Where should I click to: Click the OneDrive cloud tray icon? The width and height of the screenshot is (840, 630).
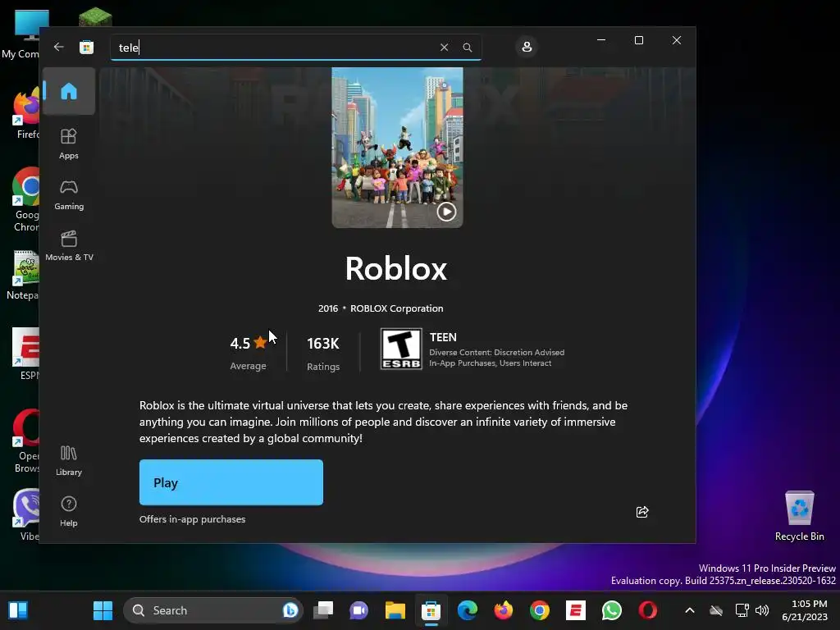click(716, 610)
